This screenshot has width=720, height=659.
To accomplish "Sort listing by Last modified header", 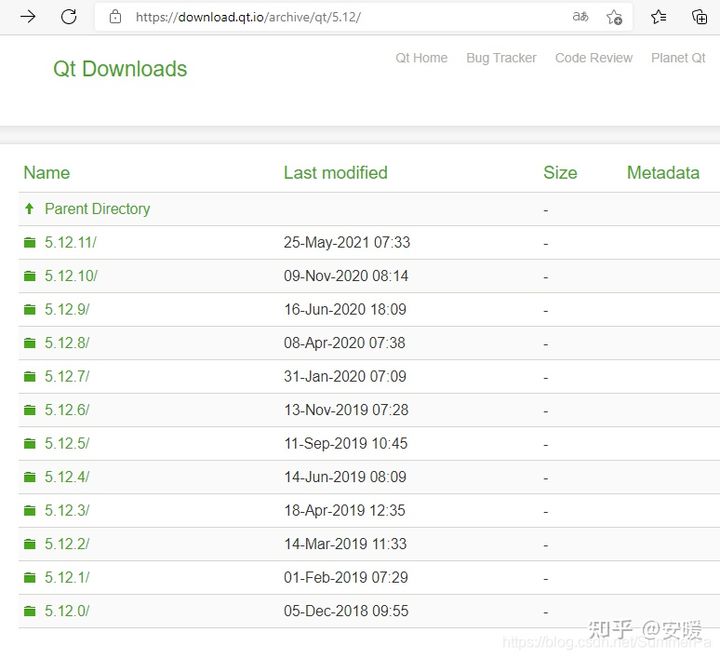I will click(336, 173).
